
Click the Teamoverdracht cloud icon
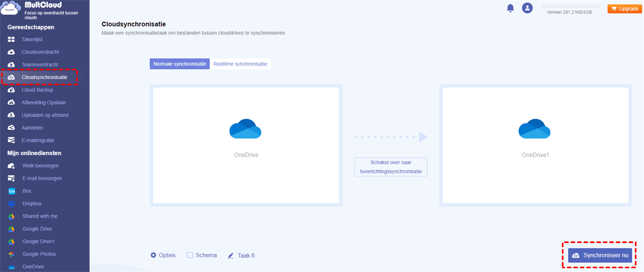[11, 65]
